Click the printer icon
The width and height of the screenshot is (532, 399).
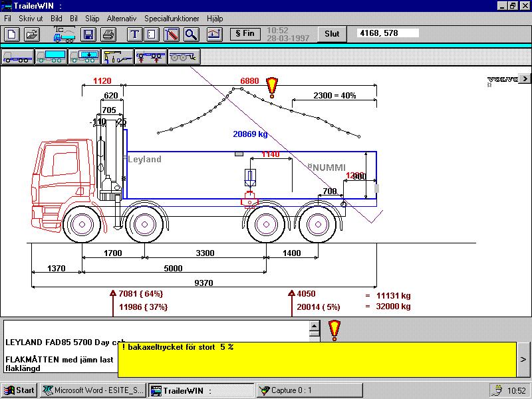[x=108, y=35]
